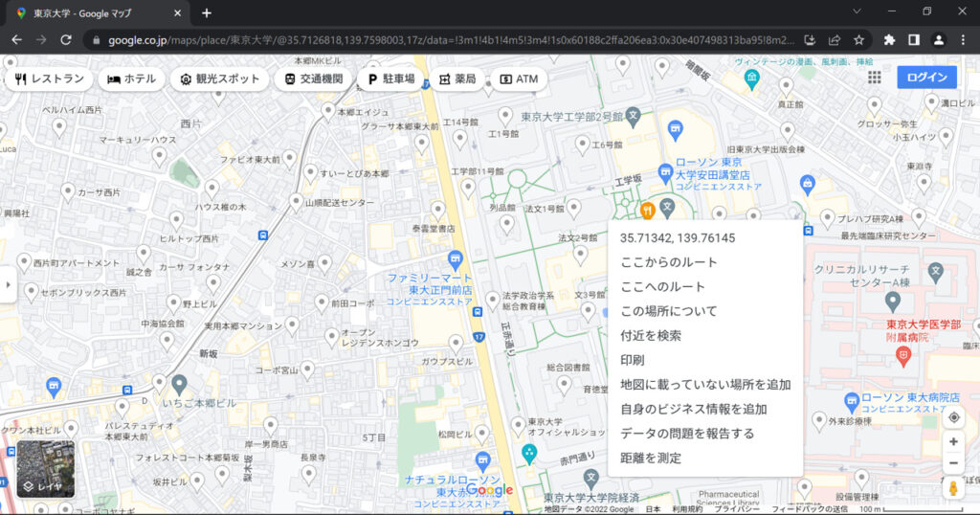
Task: Open 東京大学医学部附属病院 red marker
Action: click(903, 356)
